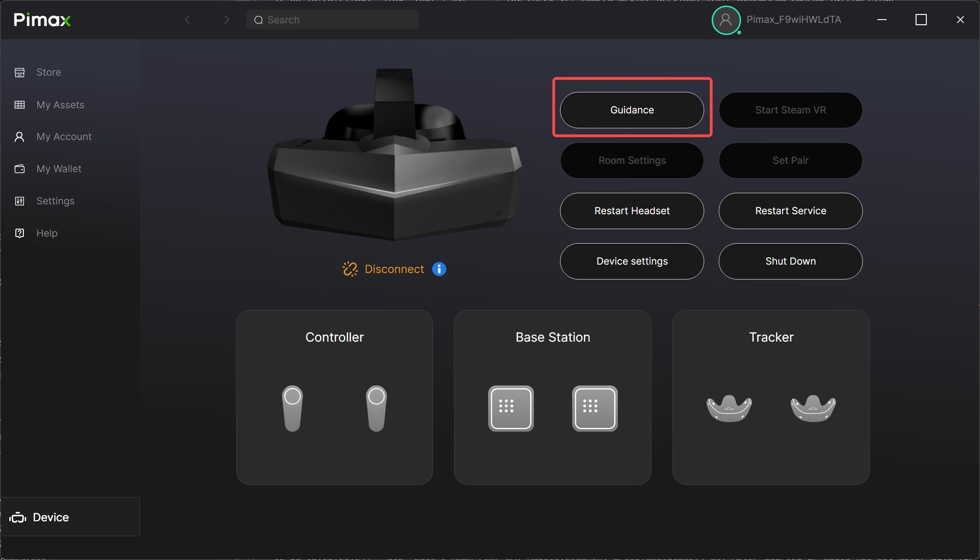Go to My Wallet page
980x560 pixels.
59,169
